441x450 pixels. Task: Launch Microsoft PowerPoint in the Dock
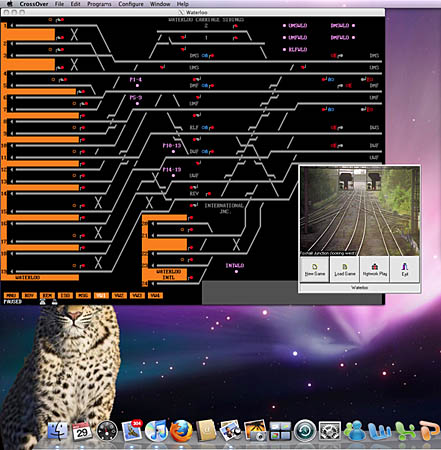[429, 431]
